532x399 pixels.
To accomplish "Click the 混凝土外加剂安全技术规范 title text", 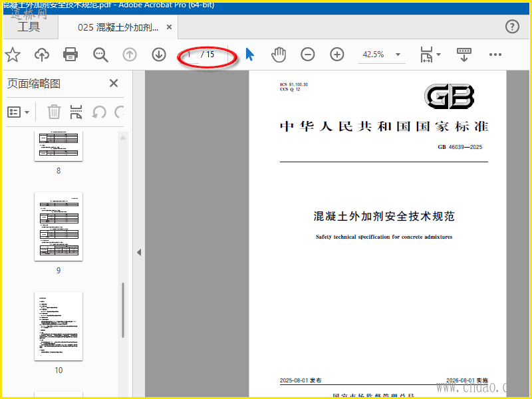I will tap(384, 216).
